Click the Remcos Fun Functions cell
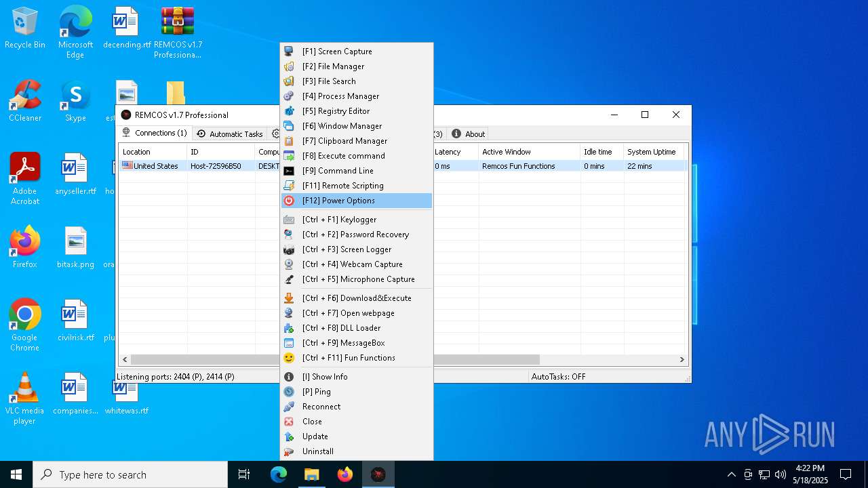The image size is (868, 488). point(530,166)
